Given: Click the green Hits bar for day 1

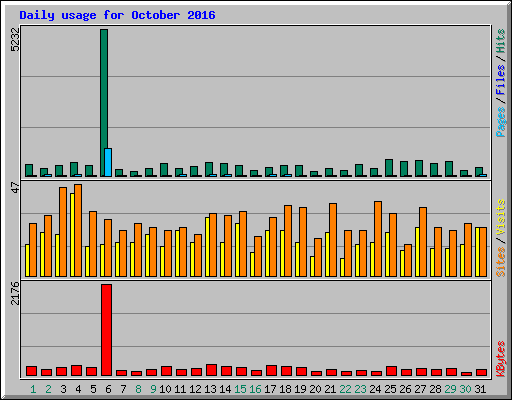Looking at the screenshot, I should coord(29,170).
